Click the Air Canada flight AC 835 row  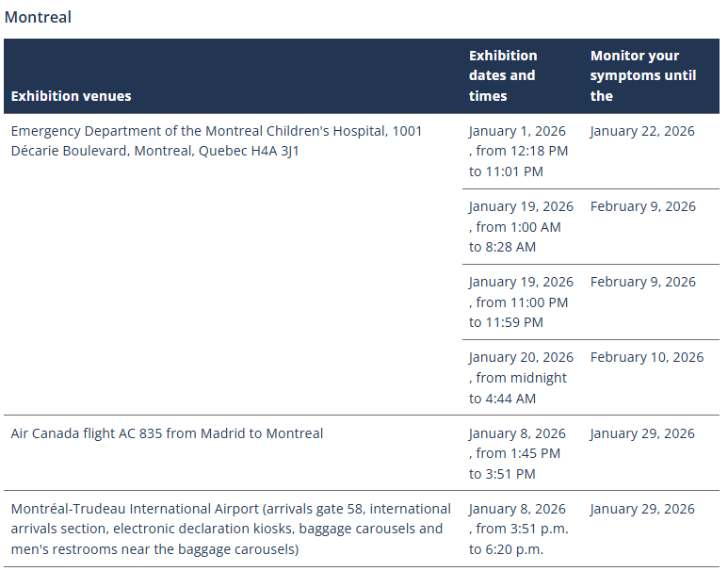click(167, 433)
